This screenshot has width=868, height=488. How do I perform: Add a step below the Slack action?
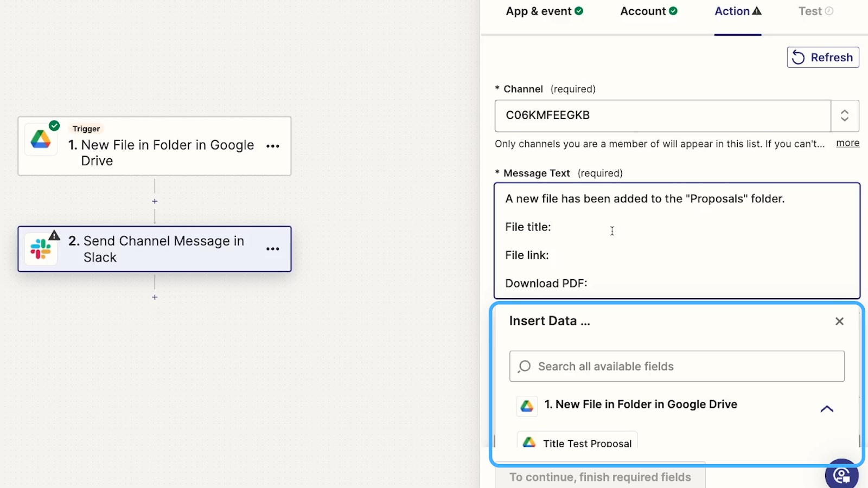tap(155, 297)
